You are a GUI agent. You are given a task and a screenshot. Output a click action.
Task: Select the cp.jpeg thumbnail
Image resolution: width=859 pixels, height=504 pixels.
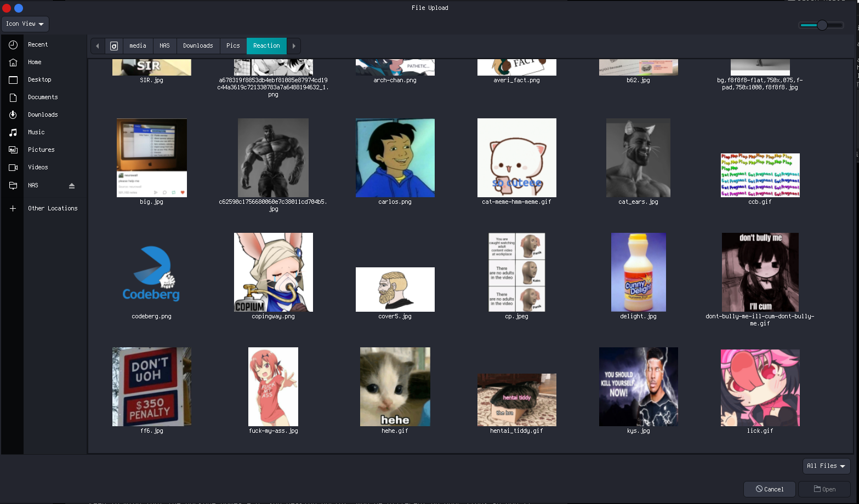(x=517, y=272)
